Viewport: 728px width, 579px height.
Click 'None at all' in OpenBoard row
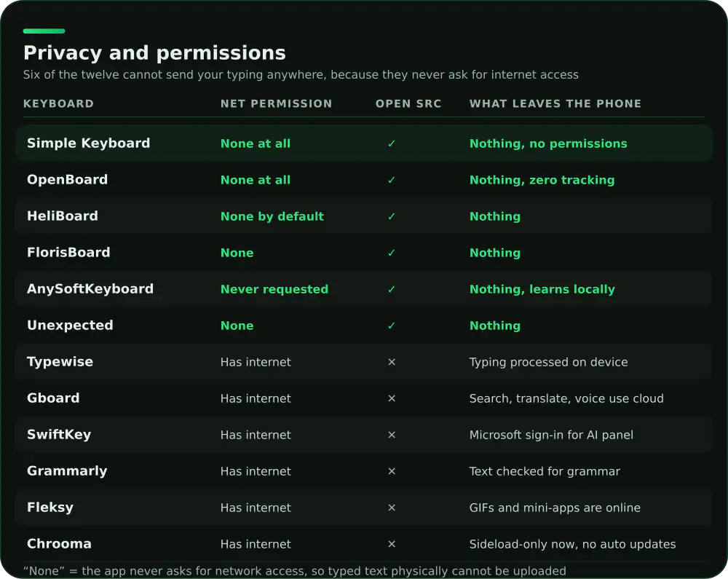[256, 180]
